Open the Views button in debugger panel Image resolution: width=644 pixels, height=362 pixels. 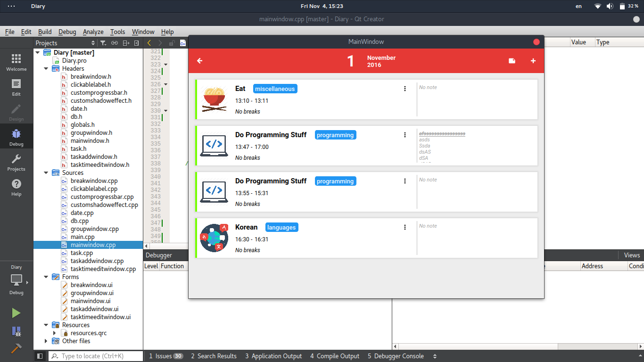[632, 255]
